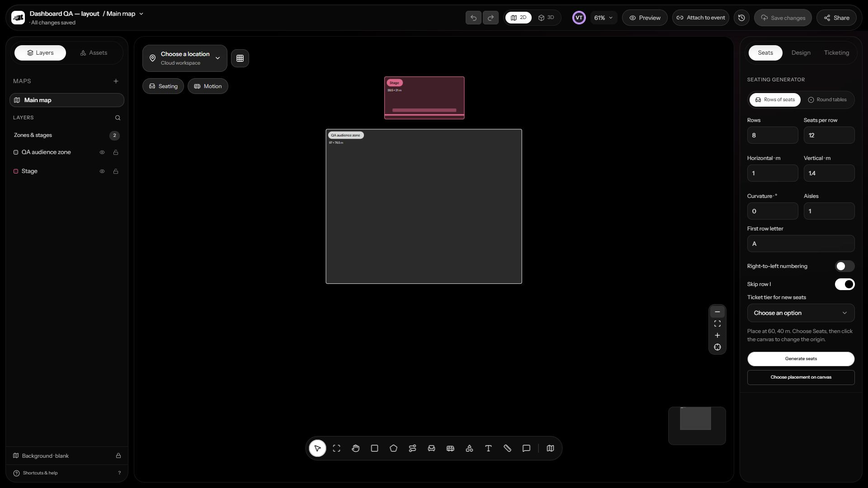Pick the polygon shape tool
The width and height of the screenshot is (868, 488).
393,448
